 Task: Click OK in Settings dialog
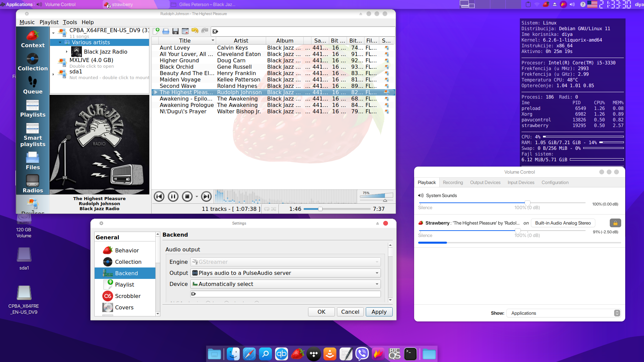[x=321, y=312]
